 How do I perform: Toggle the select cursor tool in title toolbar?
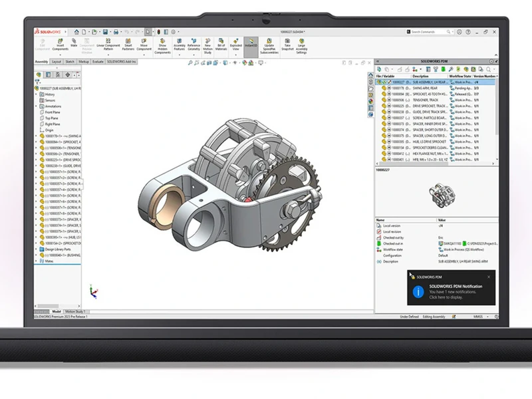pos(148,32)
